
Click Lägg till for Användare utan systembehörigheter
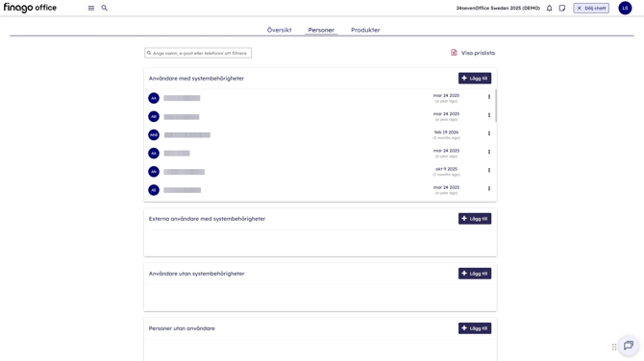click(475, 274)
